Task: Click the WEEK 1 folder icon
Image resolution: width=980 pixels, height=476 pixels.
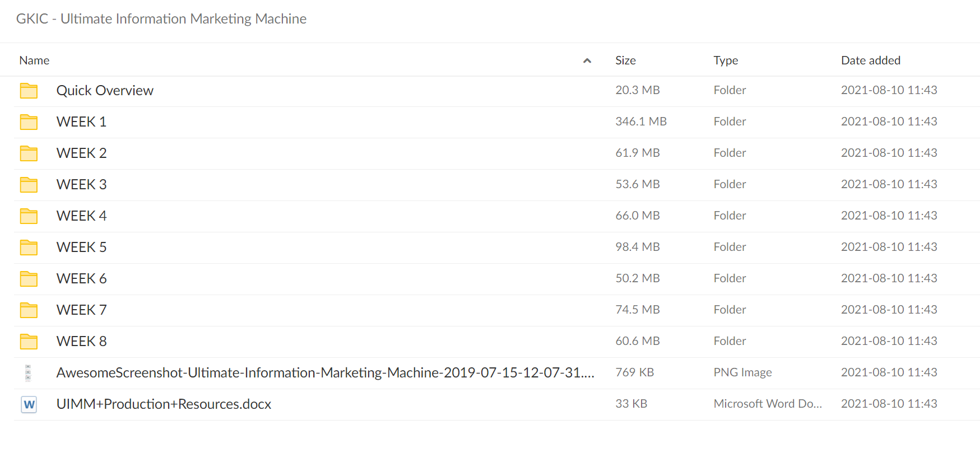Action: (x=29, y=122)
